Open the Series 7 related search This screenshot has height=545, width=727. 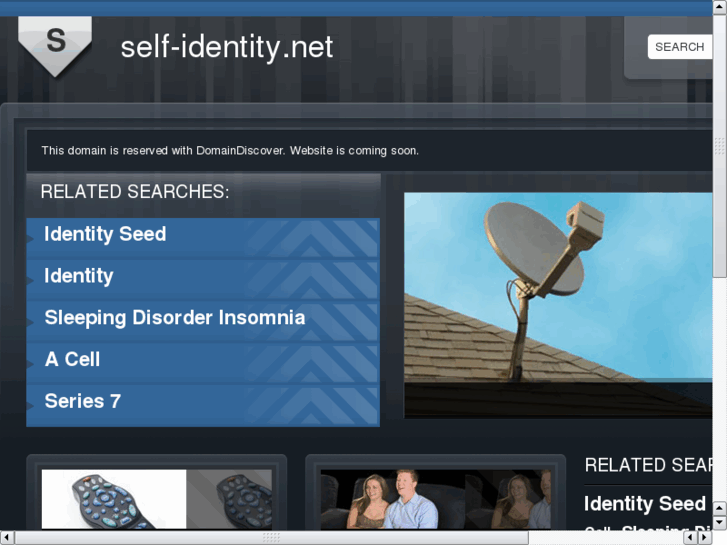click(x=83, y=401)
